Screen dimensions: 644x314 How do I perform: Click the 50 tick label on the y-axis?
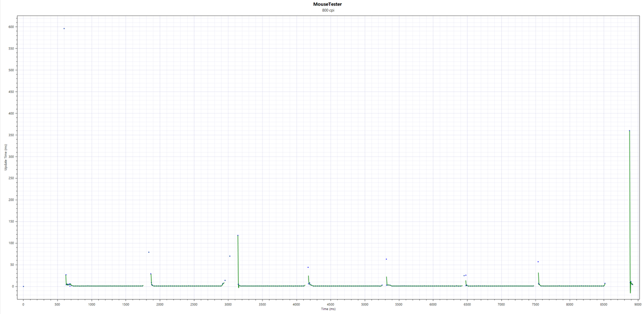tap(12, 265)
